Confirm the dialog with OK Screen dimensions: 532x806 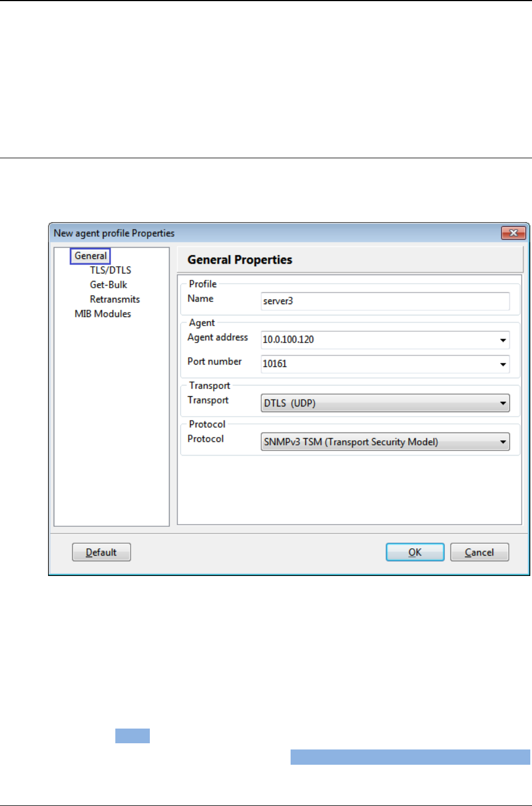(415, 552)
